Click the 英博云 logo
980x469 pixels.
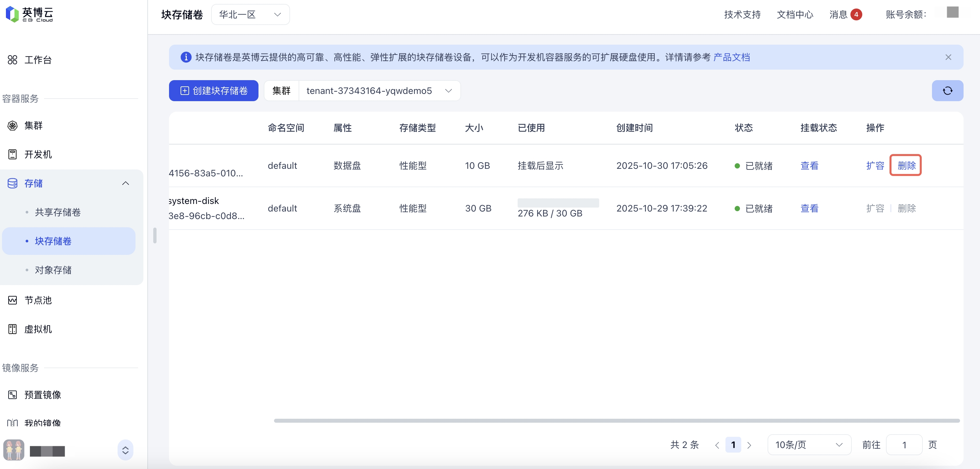29,14
